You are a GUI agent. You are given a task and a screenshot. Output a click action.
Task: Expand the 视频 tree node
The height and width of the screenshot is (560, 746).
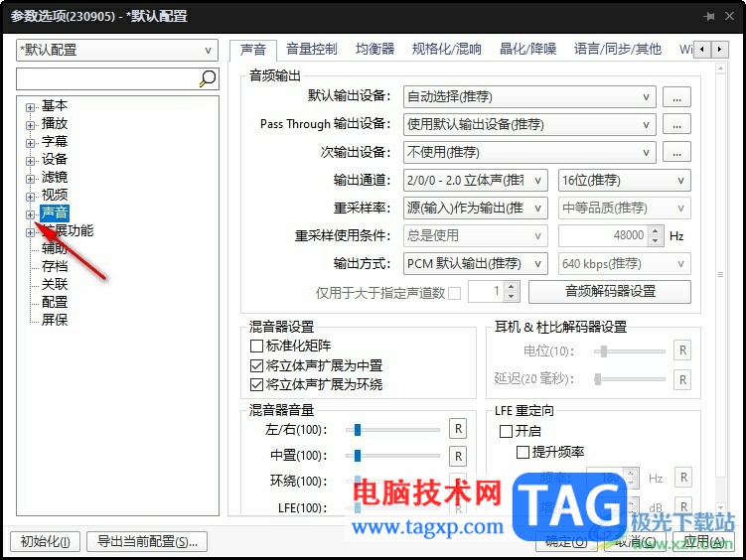coord(30,197)
